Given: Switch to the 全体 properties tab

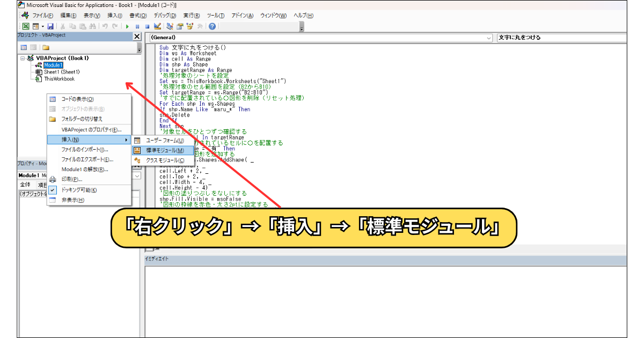Looking at the screenshot, I should tap(25, 185).
